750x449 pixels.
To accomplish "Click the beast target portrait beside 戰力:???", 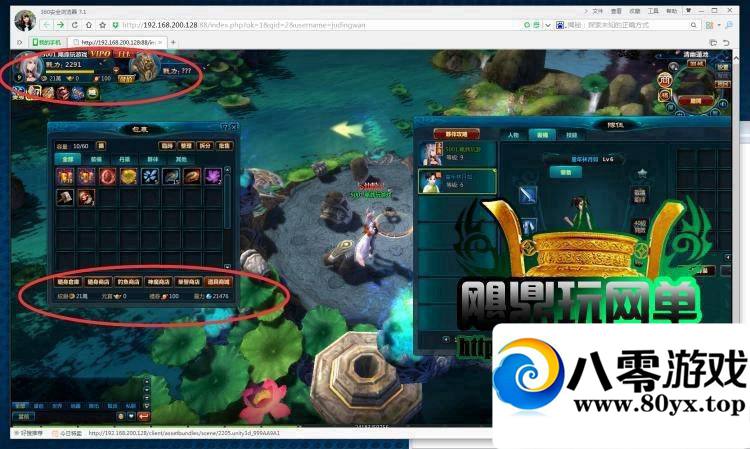I will coord(144,67).
